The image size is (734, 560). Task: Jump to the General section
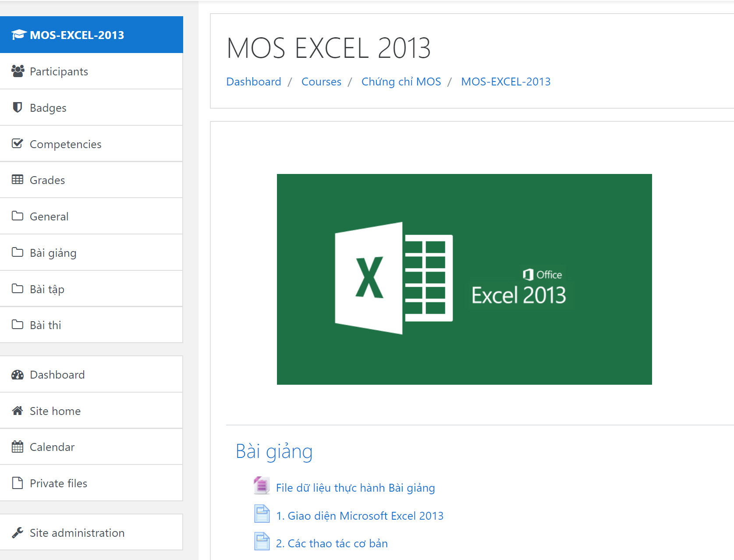click(92, 216)
